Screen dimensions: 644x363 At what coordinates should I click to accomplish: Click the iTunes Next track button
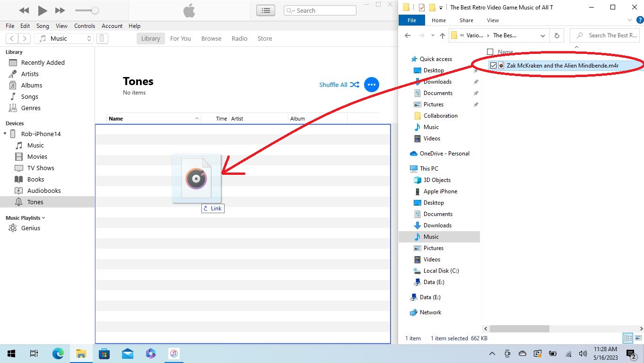60,10
